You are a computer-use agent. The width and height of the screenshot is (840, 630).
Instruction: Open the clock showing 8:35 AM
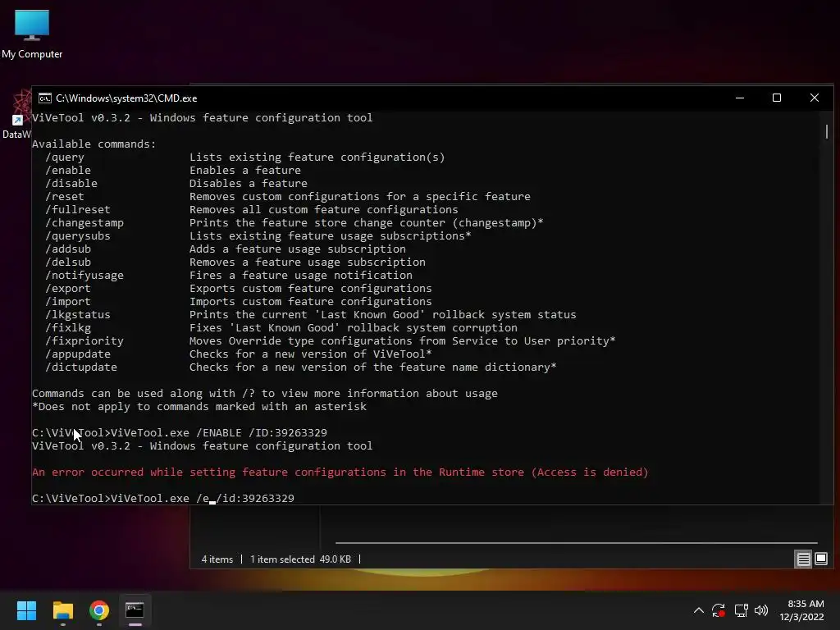click(802, 610)
